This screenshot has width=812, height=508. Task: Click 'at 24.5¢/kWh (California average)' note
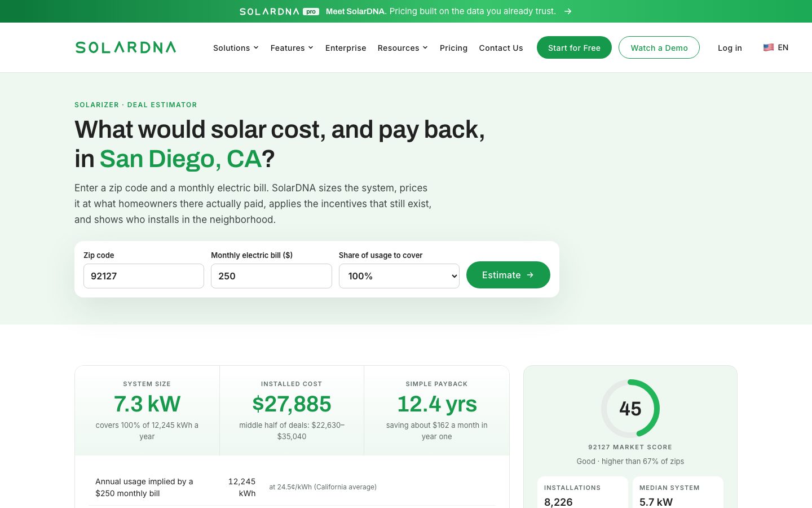point(323,487)
